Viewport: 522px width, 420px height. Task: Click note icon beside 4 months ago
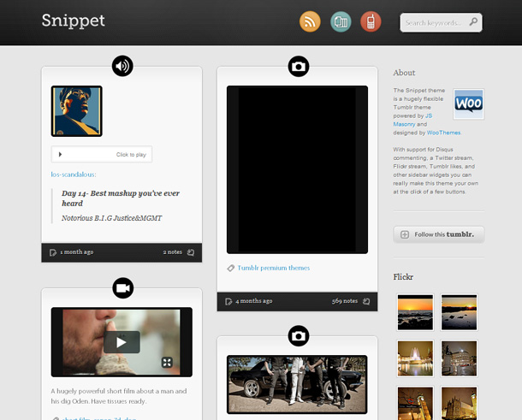point(228,301)
